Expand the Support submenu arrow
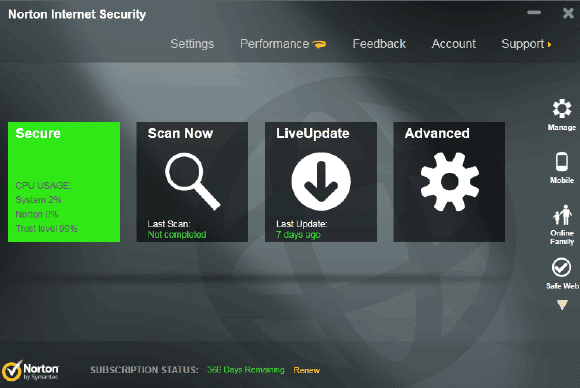Image resolution: width=580 pixels, height=388 pixels. click(549, 44)
